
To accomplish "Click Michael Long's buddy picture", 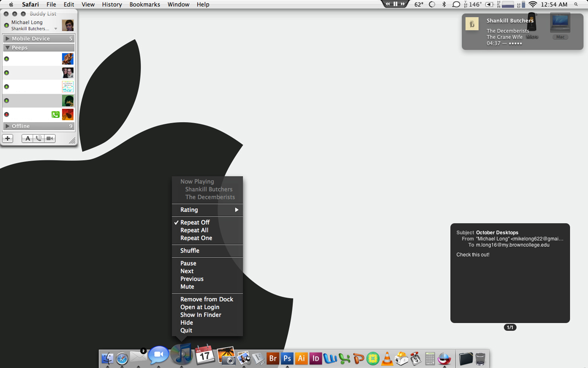I will click(68, 25).
